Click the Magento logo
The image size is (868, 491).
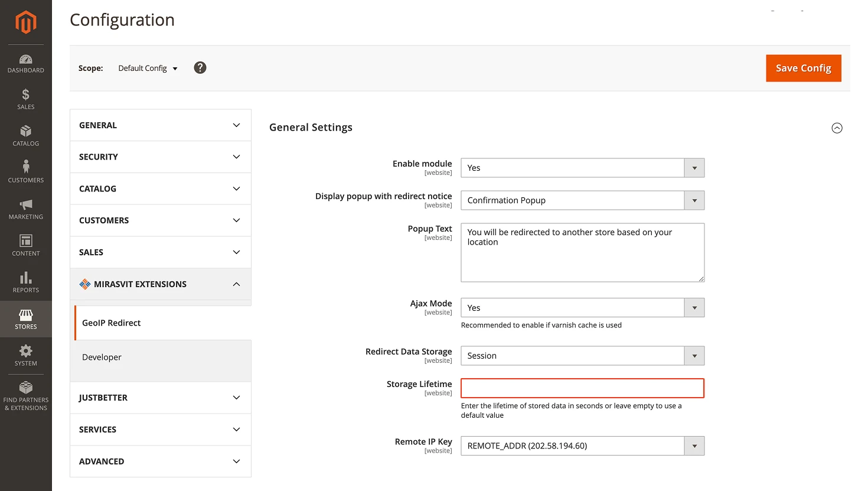point(25,22)
